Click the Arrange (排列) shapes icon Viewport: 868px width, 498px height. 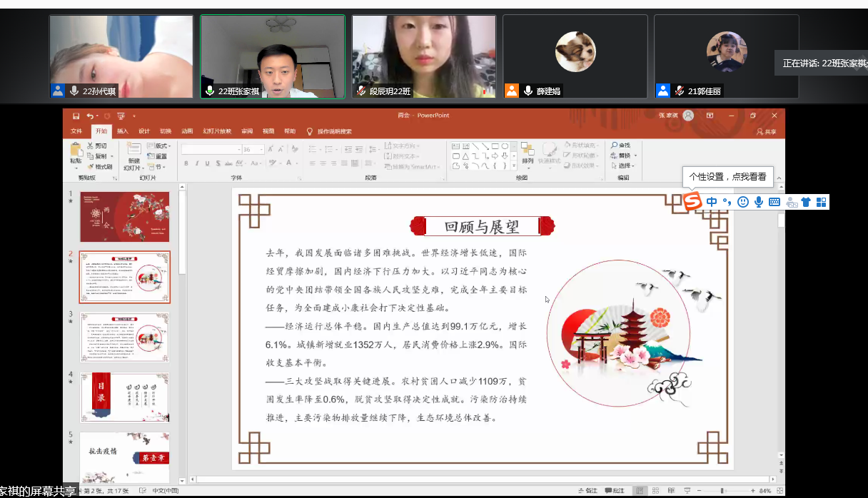[x=528, y=152]
